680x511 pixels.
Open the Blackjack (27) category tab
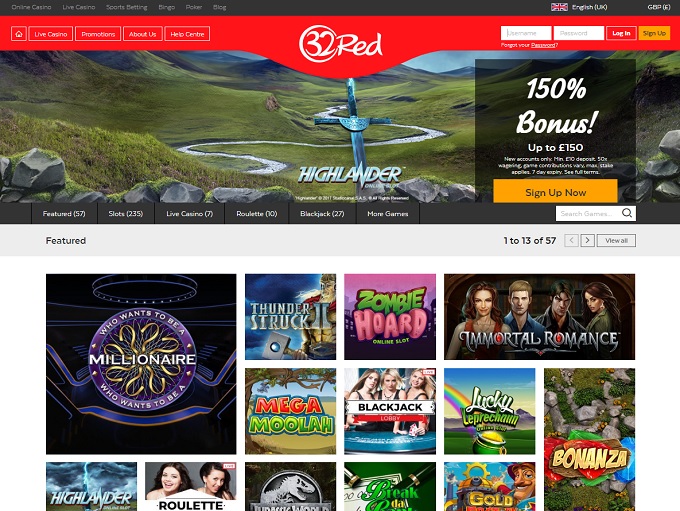click(322, 213)
